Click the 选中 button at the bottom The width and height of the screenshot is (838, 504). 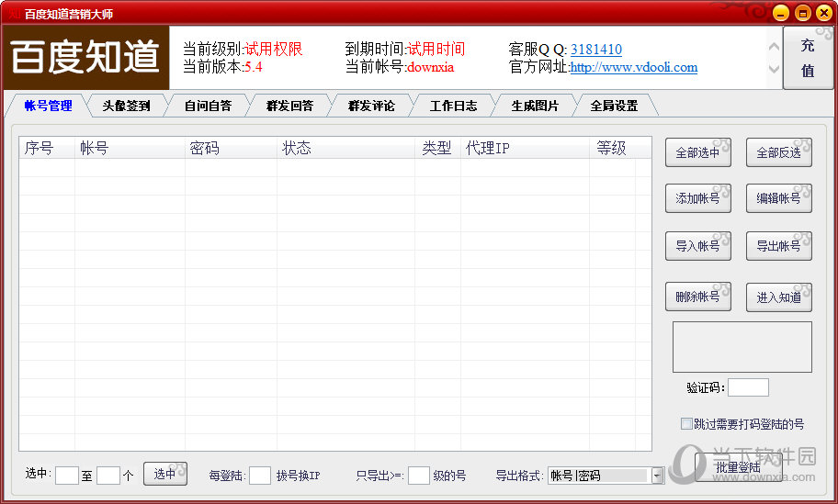click(x=165, y=474)
